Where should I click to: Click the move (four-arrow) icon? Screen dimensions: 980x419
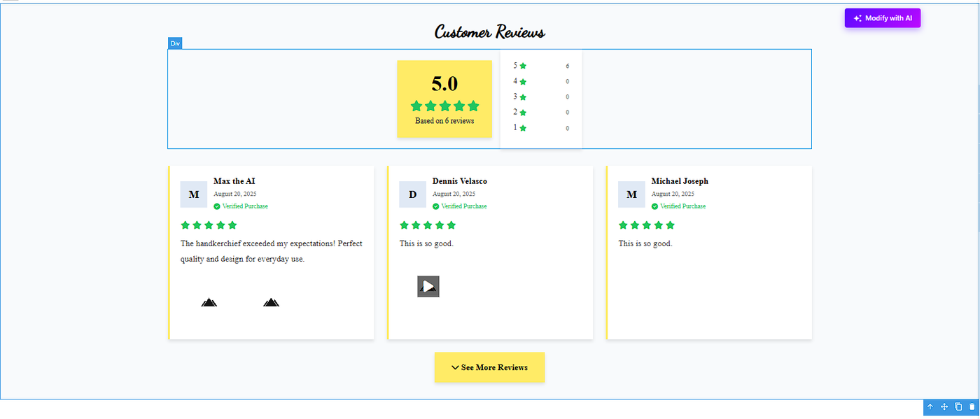pyautogui.click(x=944, y=407)
